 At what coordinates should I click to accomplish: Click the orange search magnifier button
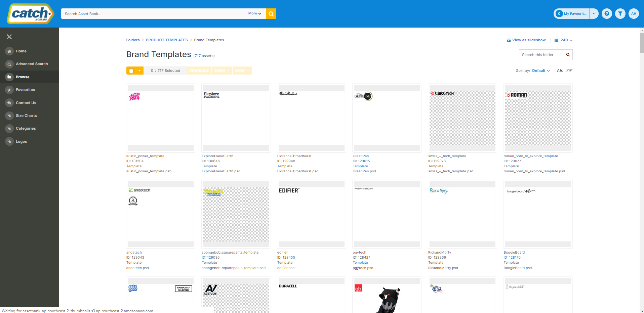(x=271, y=14)
